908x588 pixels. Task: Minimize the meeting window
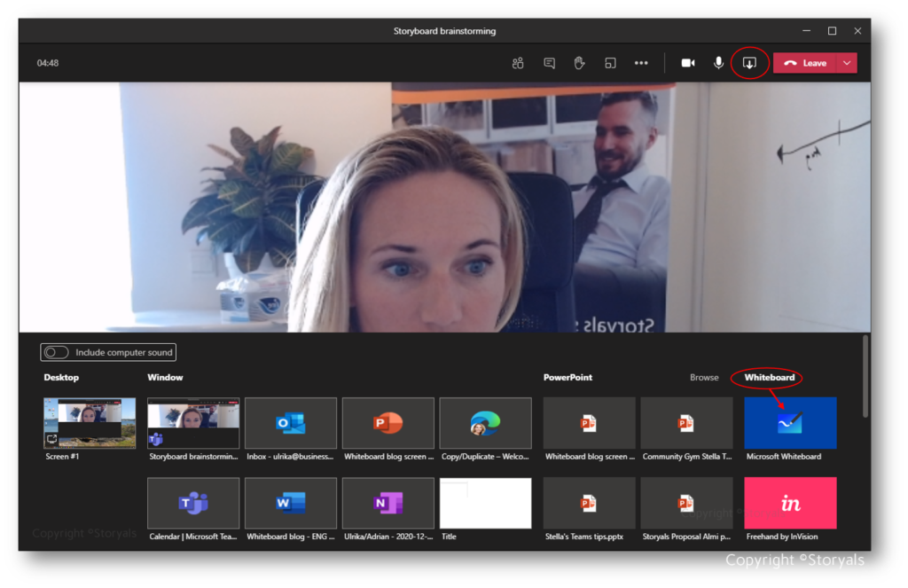806,31
